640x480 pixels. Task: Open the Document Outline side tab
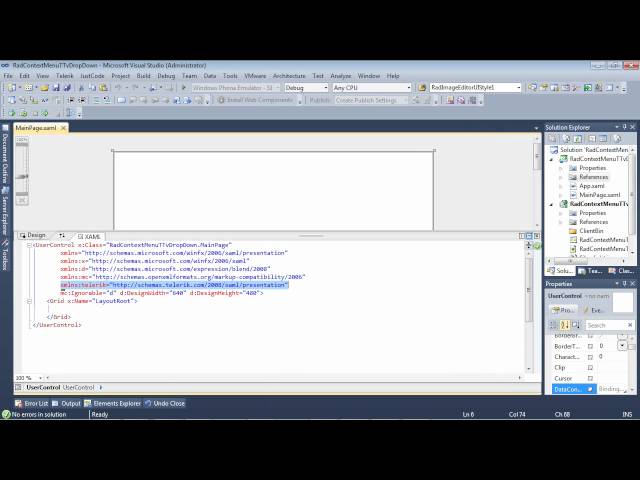(x=5, y=154)
